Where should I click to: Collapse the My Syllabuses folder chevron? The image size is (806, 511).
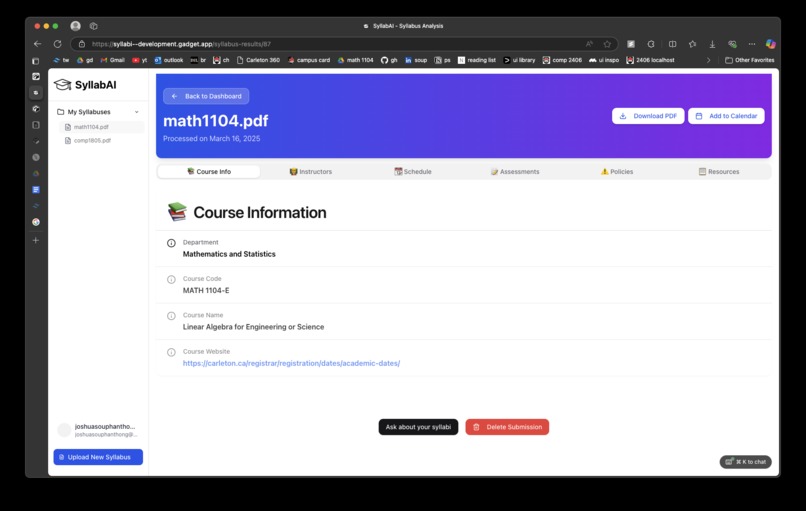click(x=137, y=112)
